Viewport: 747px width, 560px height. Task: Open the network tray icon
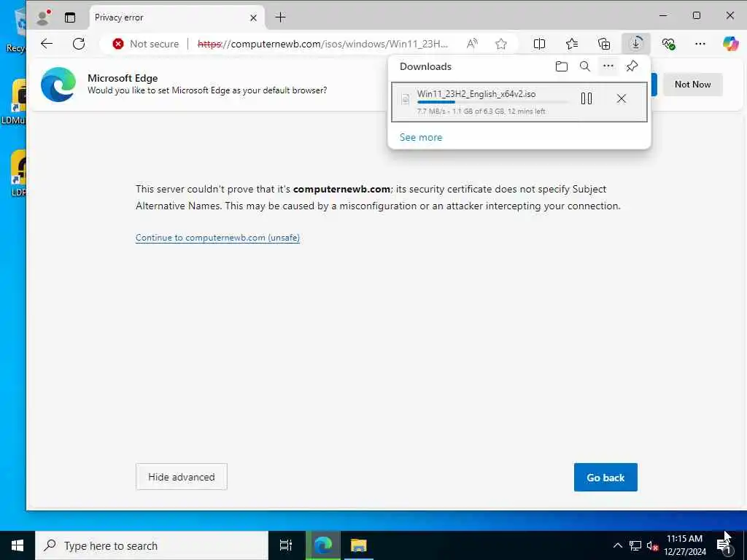(635, 545)
